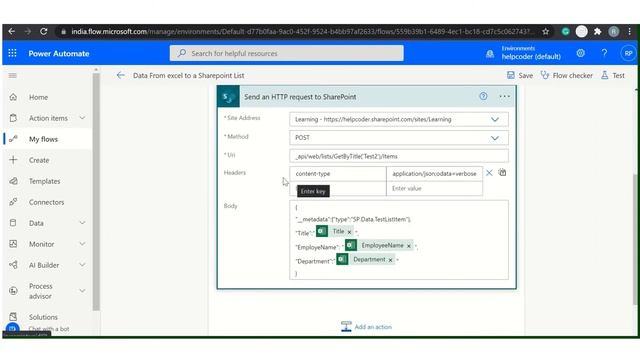Click the flow name 'Data From excel to a Sharepoint List'
Image resolution: width=640 pixels, height=360 pixels.
[189, 76]
